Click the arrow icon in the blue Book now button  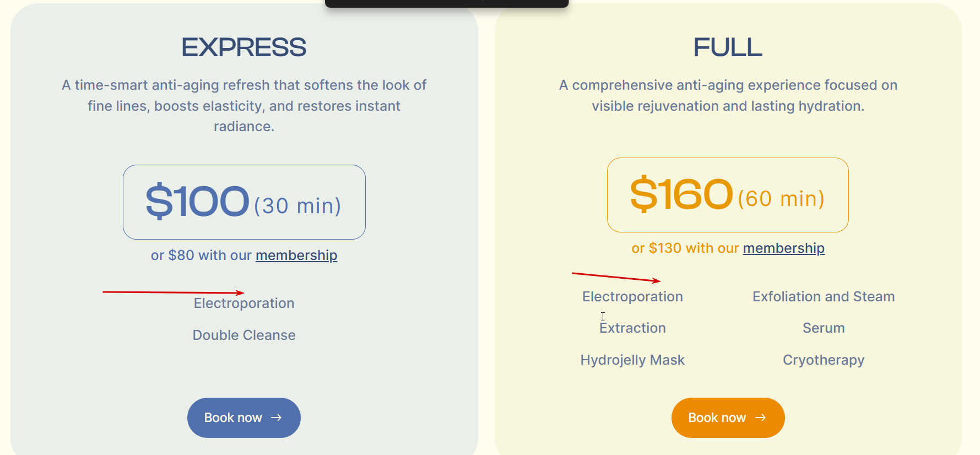coord(277,418)
